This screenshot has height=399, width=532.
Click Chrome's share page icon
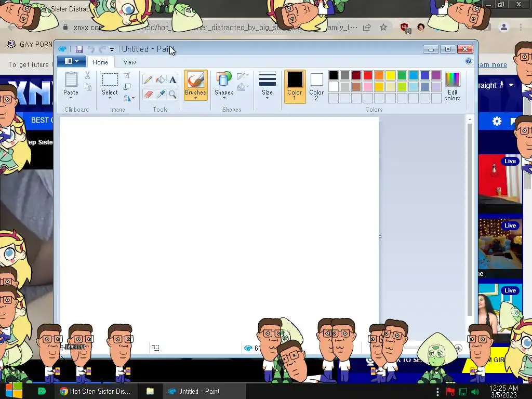point(367,27)
